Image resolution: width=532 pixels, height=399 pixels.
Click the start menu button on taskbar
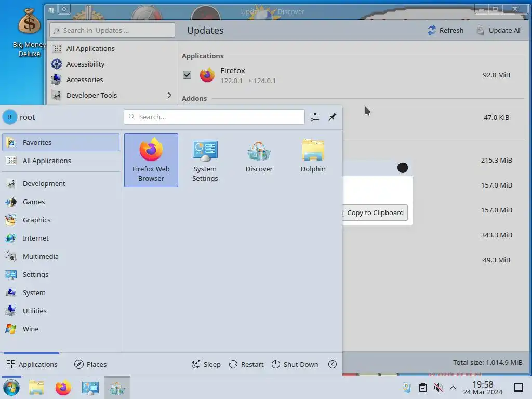[x=11, y=388]
